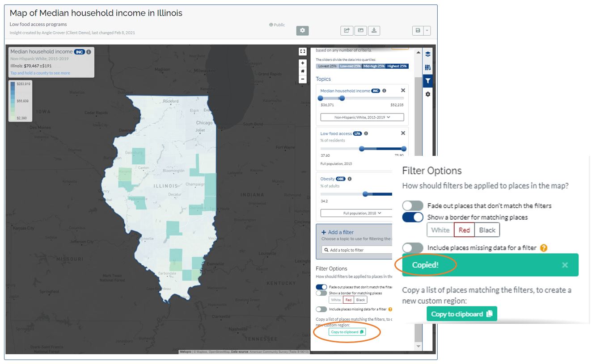Open the 'Non-Hispanic White, 2015-2019' dropdown

(x=362, y=117)
